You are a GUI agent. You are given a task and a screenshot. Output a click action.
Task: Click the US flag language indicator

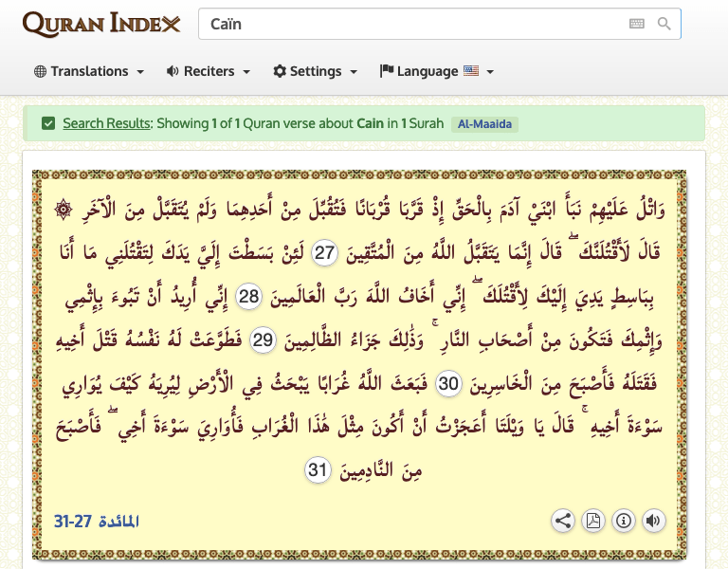[x=471, y=70]
